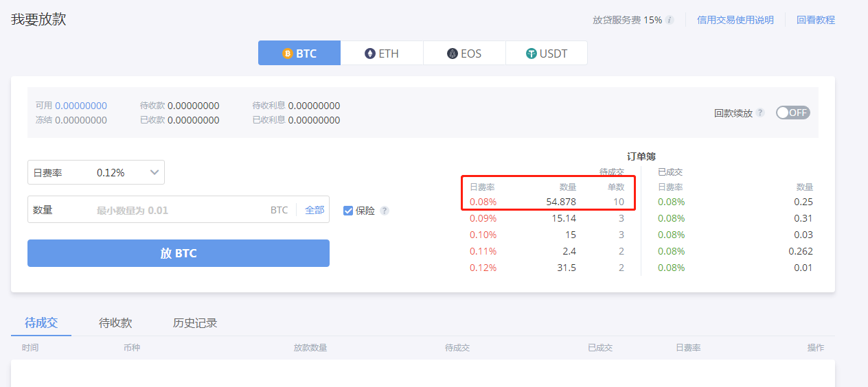
Task: Click the filled order quantity 0.31
Action: click(x=803, y=218)
